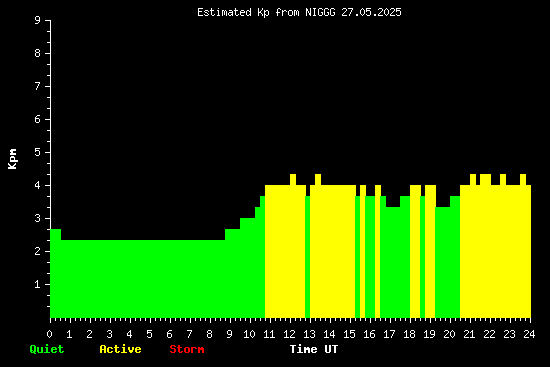Click the y-axis value 4
This screenshot has height=367, width=550.
pyautogui.click(x=38, y=185)
